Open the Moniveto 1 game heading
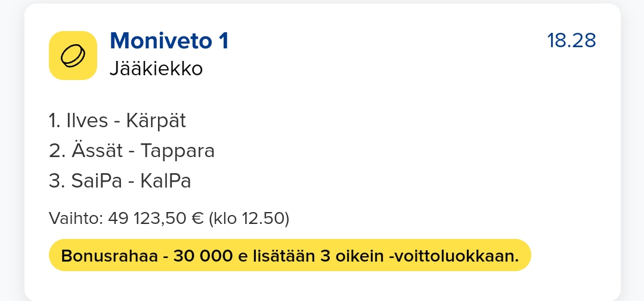Image resolution: width=644 pixels, height=301 pixels. tap(169, 41)
